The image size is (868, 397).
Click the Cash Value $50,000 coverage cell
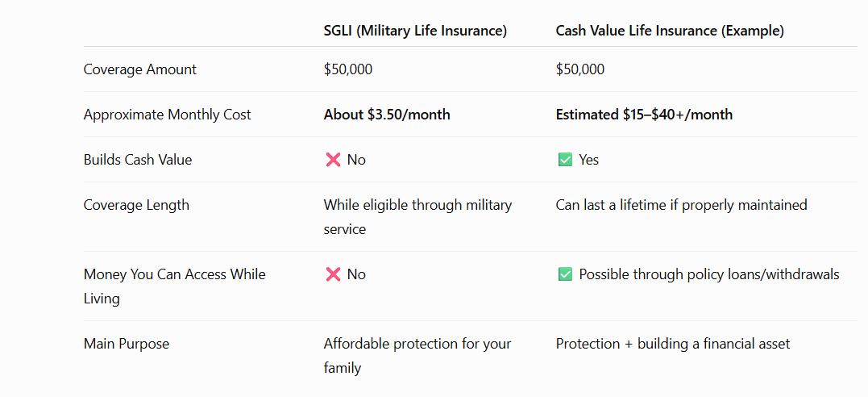(x=580, y=69)
